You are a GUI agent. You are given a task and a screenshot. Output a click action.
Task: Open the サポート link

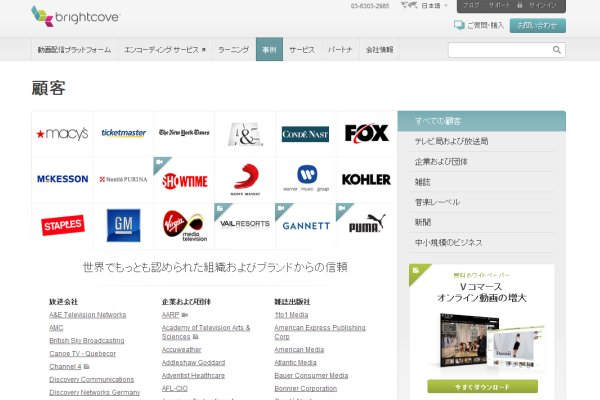coord(499,5)
